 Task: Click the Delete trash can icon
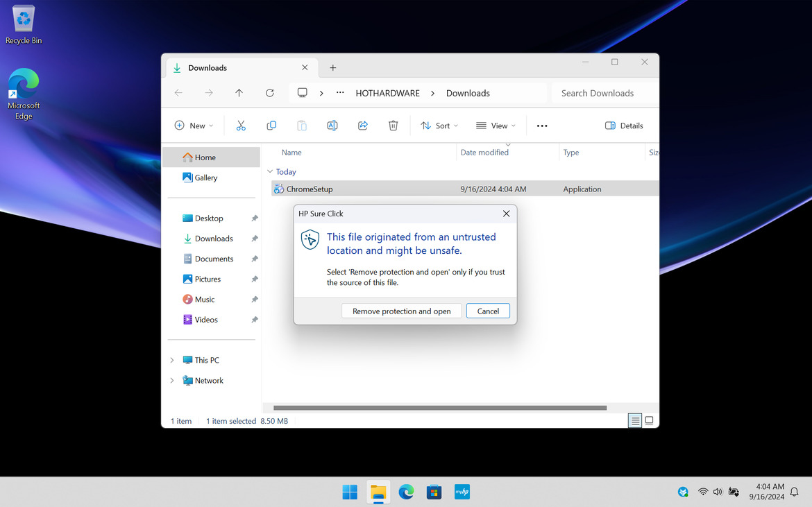(x=394, y=126)
